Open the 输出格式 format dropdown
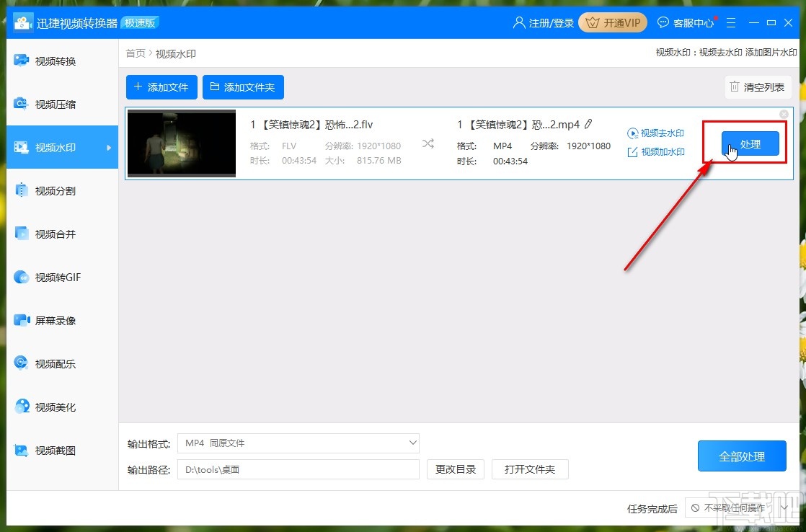The height and width of the screenshot is (532, 806). click(x=298, y=443)
